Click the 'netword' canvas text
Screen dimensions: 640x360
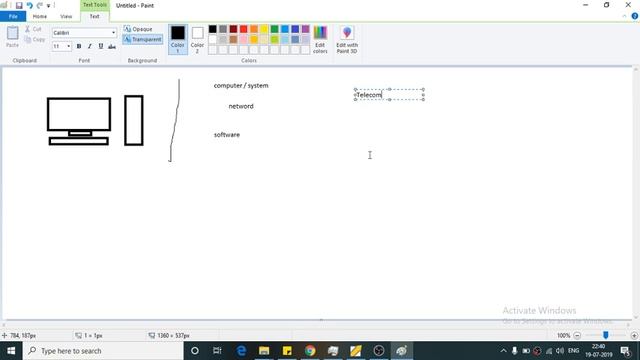coord(241,106)
